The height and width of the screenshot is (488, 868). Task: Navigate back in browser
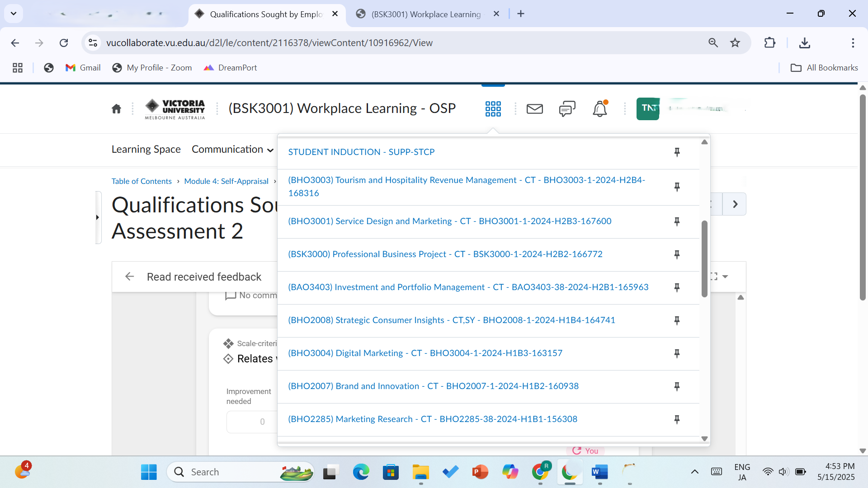coord(15,43)
